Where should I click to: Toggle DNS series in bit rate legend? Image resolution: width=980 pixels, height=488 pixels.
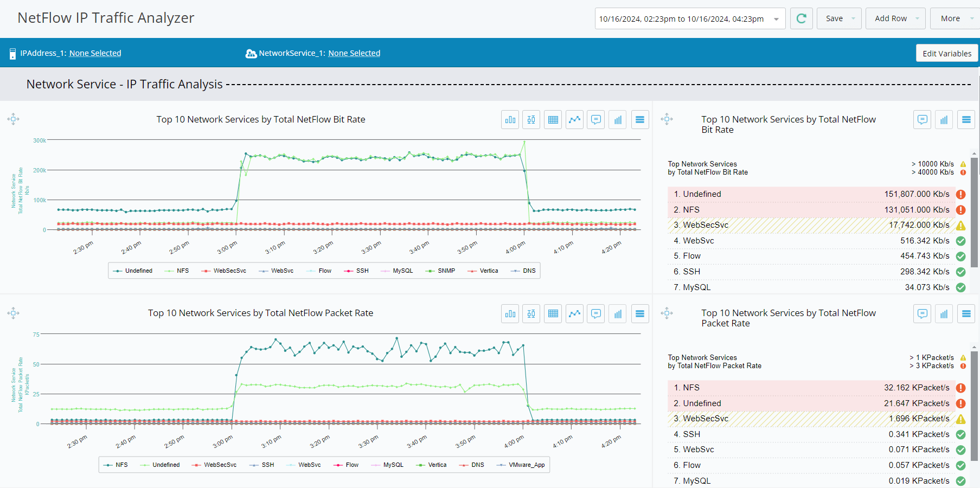pos(523,271)
